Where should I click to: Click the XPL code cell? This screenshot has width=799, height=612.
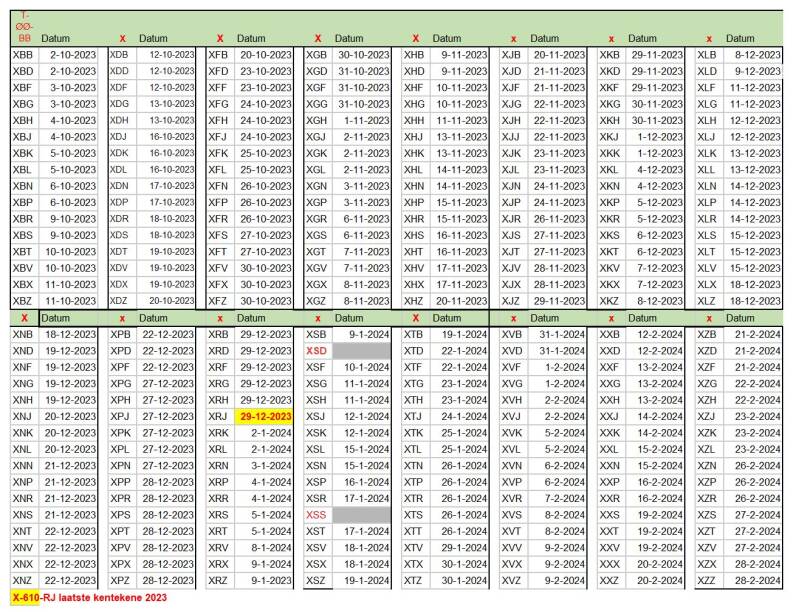tap(121, 449)
